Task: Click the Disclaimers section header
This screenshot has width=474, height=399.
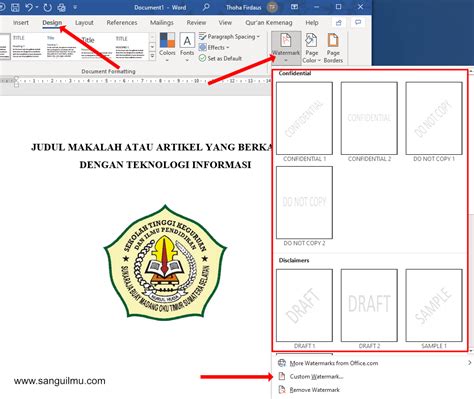Action: tap(294, 260)
